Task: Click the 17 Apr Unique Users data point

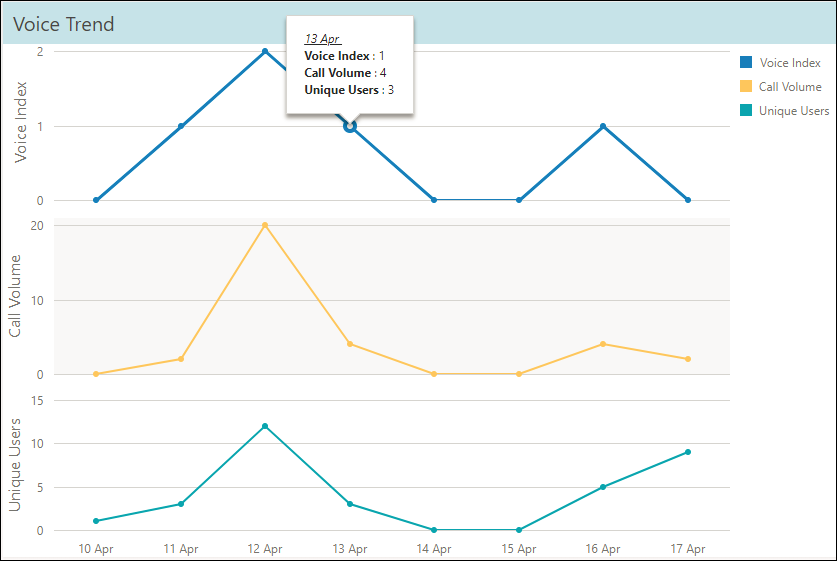Action: pyautogui.click(x=688, y=452)
